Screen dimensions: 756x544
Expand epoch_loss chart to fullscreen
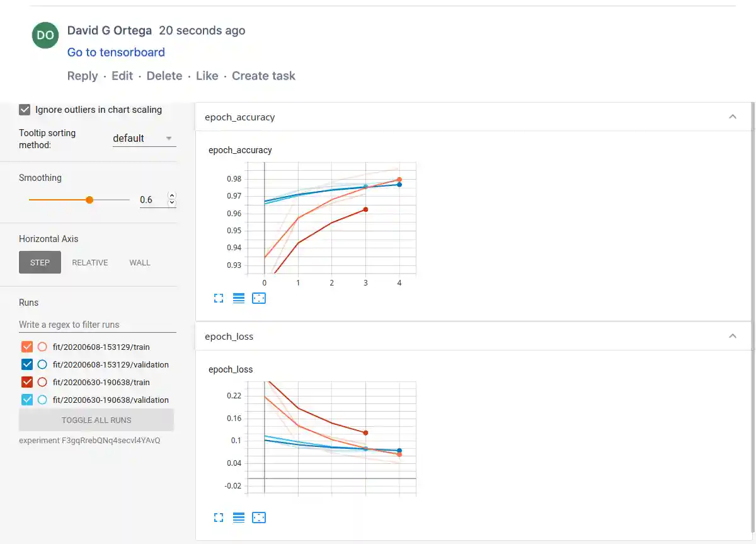pyautogui.click(x=219, y=517)
